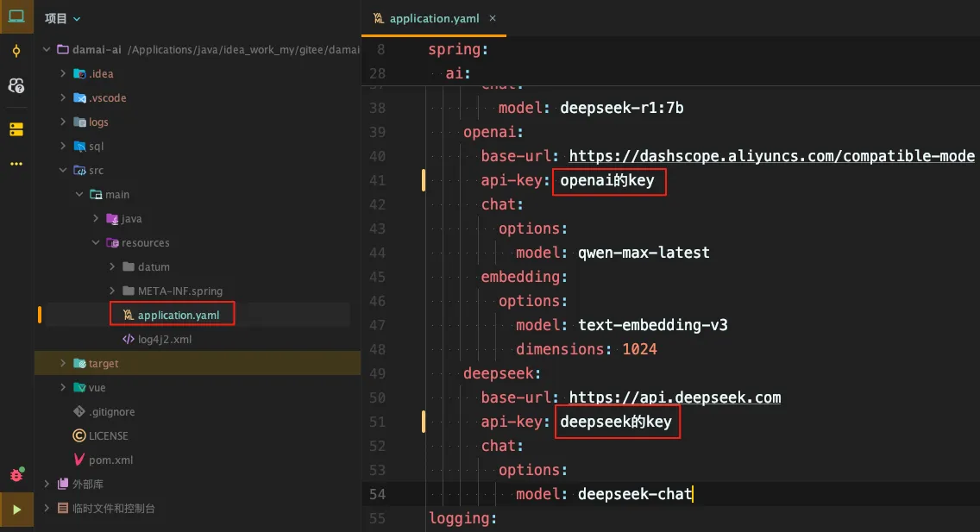
Task: Select application.yaml in the project tree
Action: click(178, 316)
